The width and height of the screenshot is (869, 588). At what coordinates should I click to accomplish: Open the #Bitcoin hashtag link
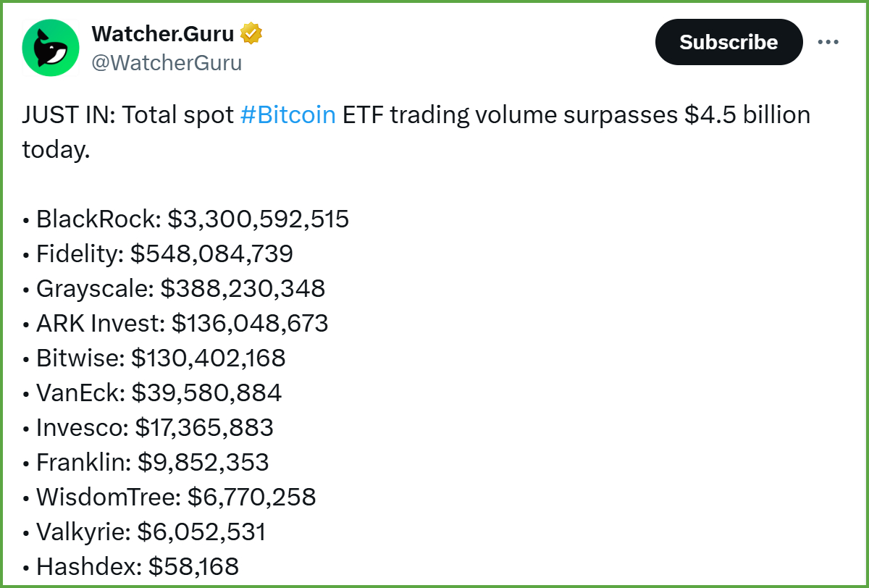coord(287,115)
